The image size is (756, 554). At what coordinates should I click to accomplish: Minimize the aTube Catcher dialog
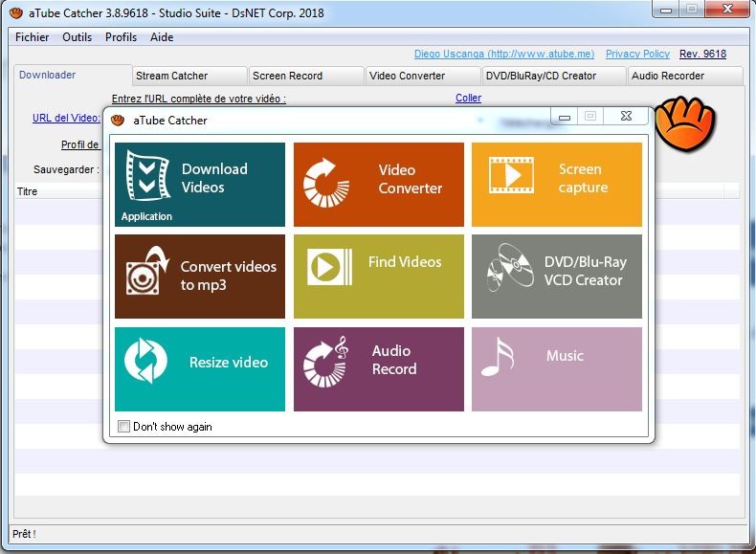(565, 116)
